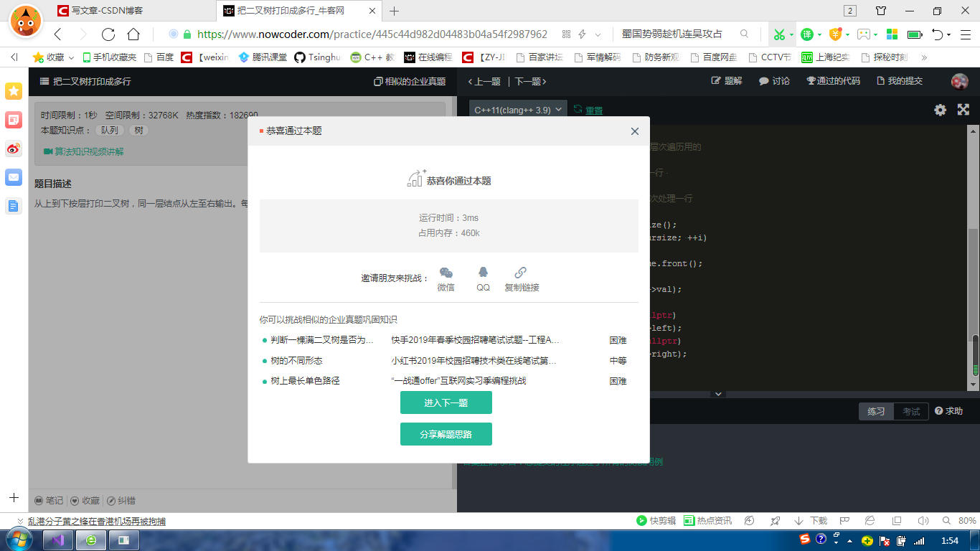Screen dimensions: 980x551
Task: Click the 复制链接 copy link icon
Action: point(519,273)
